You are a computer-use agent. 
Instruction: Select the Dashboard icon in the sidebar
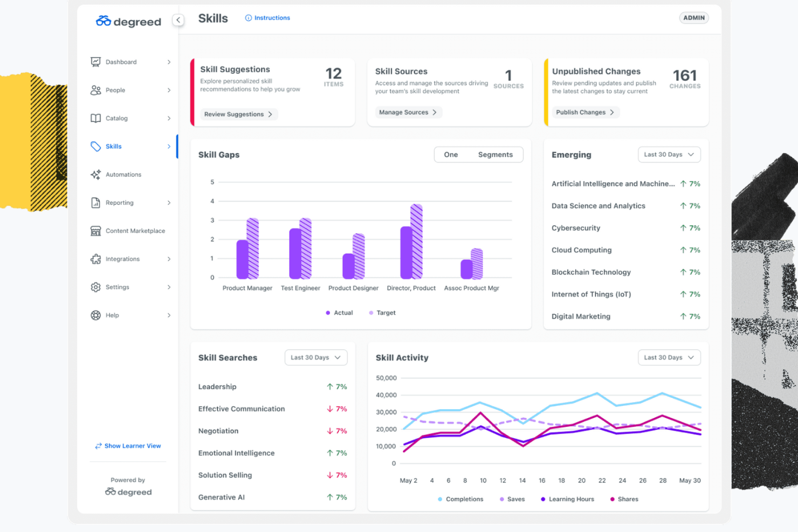coord(95,61)
